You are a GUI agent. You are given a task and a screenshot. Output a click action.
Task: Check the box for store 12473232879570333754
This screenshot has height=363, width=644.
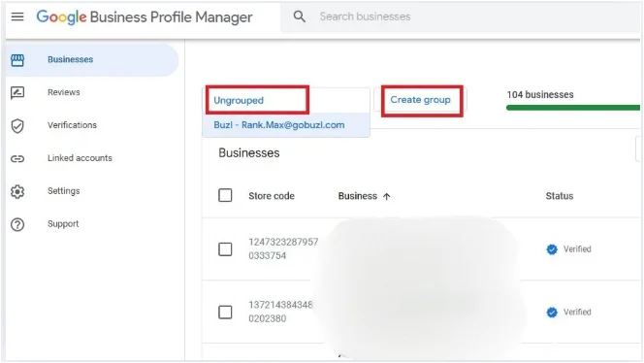pyautogui.click(x=225, y=249)
